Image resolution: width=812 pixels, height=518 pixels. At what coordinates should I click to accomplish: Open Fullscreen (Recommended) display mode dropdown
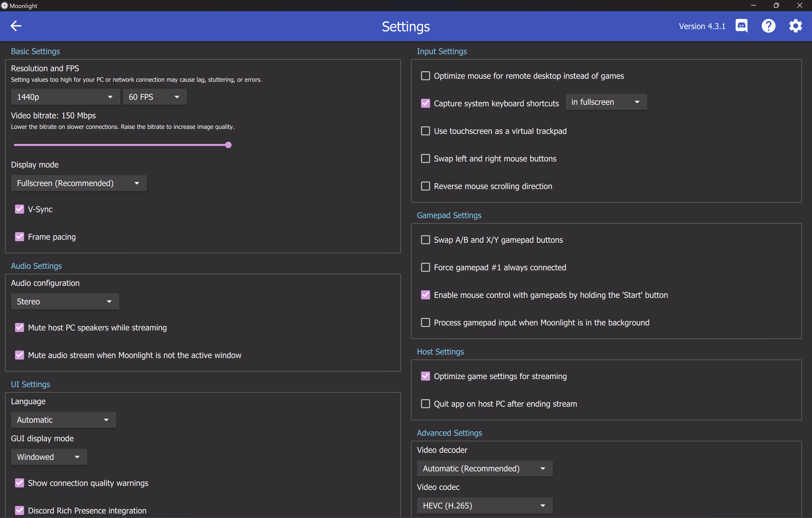click(x=79, y=183)
